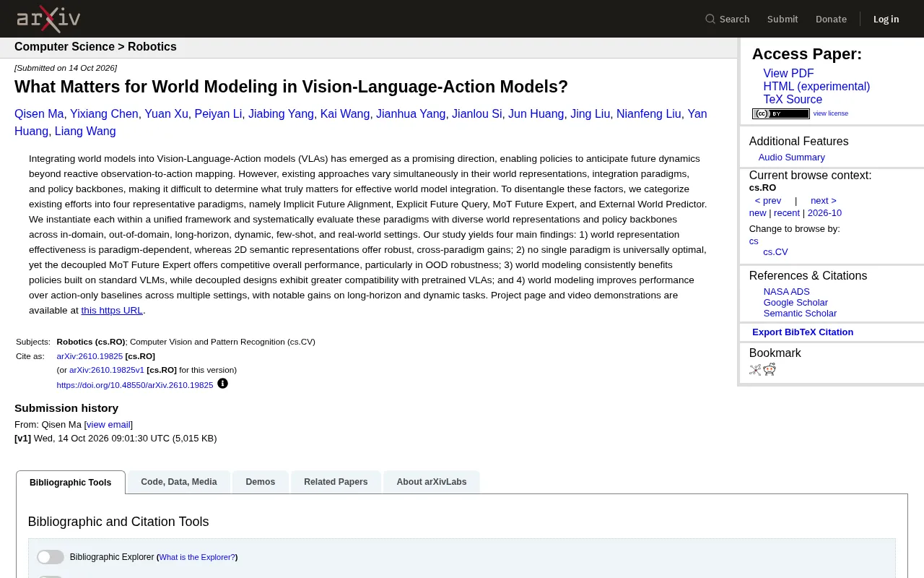Click Log in in the header

[x=886, y=19]
